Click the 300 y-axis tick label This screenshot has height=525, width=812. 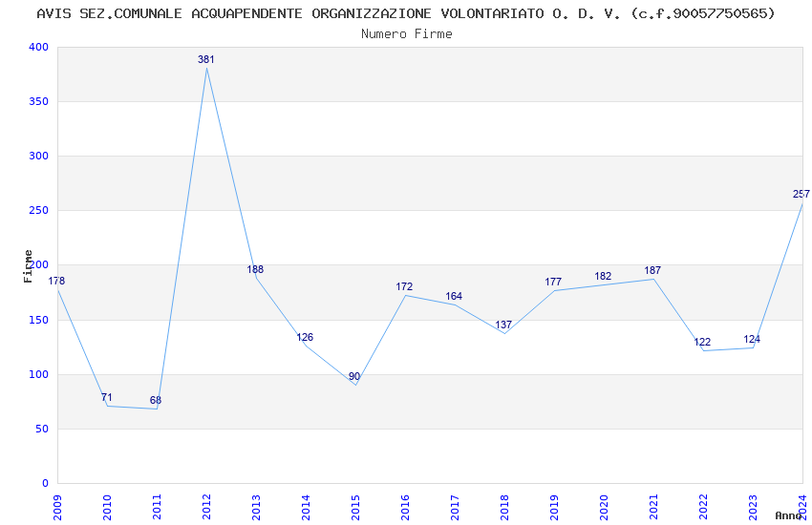[39, 156]
